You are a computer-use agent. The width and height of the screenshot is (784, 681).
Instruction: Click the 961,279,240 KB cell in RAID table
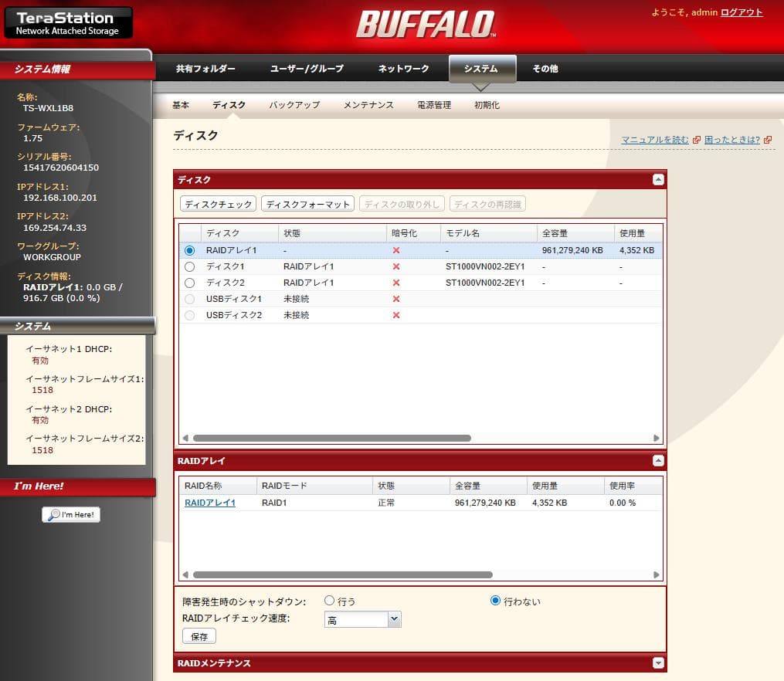click(485, 503)
